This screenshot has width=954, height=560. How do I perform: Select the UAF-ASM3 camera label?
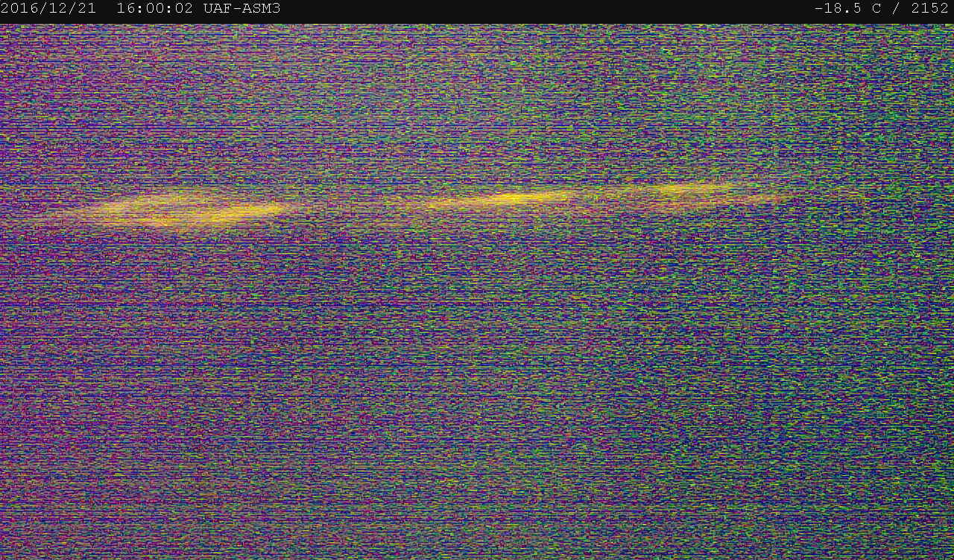241,9
